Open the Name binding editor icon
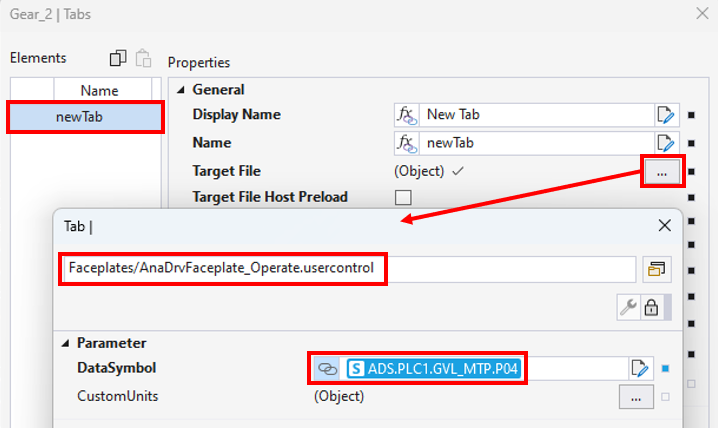The height and width of the screenshot is (430, 718). pyautogui.click(x=666, y=143)
